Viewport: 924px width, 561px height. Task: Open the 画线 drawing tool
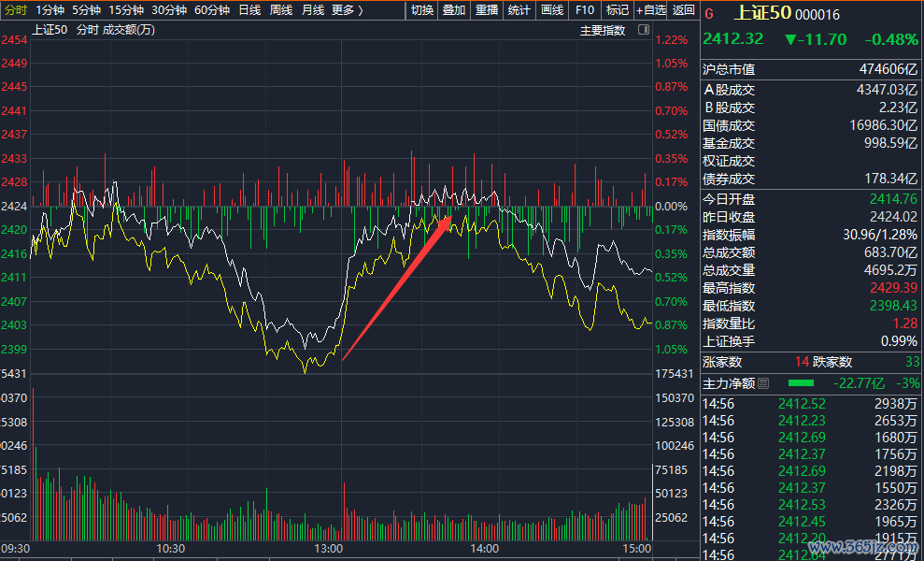(552, 10)
